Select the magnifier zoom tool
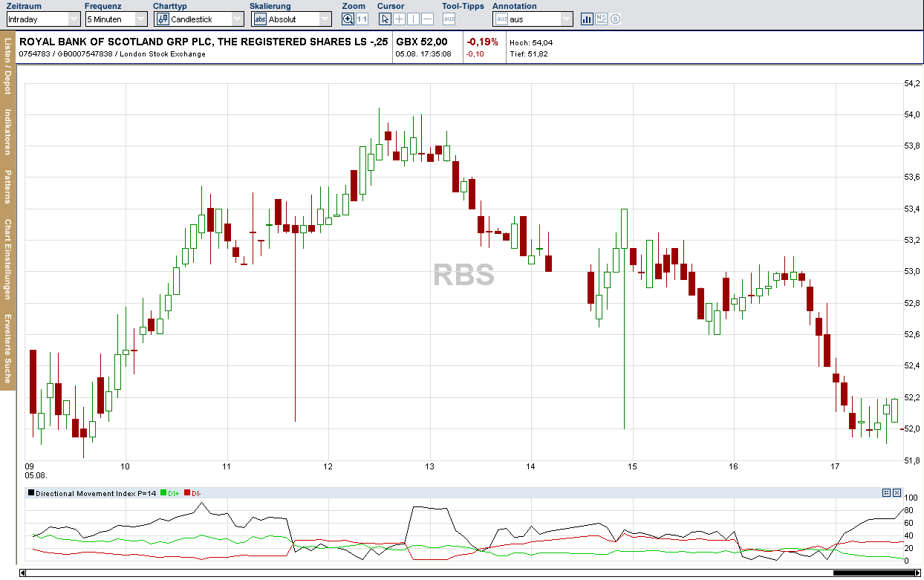The width and height of the screenshot is (924, 580). click(x=346, y=19)
